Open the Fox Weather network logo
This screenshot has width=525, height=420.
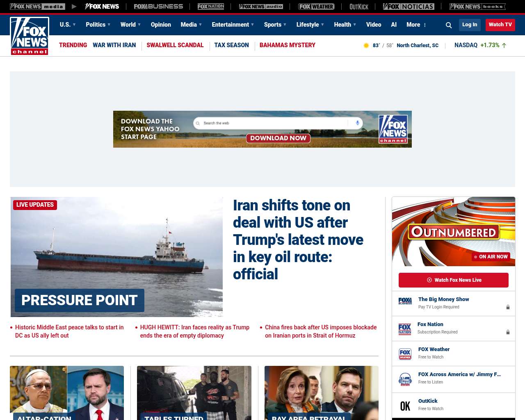[316, 7]
